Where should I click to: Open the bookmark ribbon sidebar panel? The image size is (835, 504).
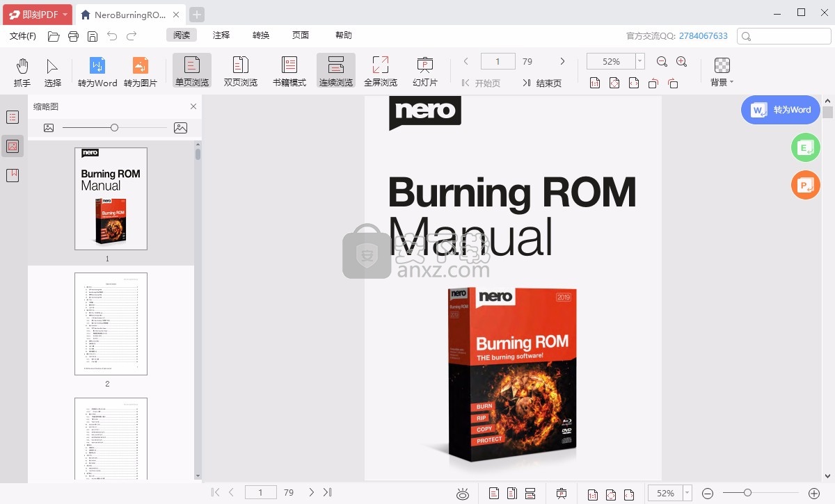[x=13, y=175]
